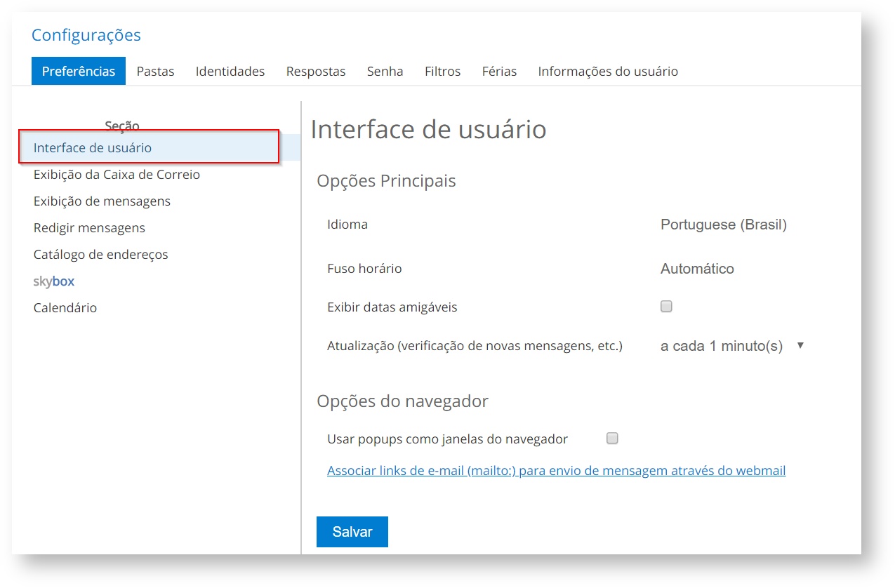Open Redigir mensagens section

coord(89,228)
